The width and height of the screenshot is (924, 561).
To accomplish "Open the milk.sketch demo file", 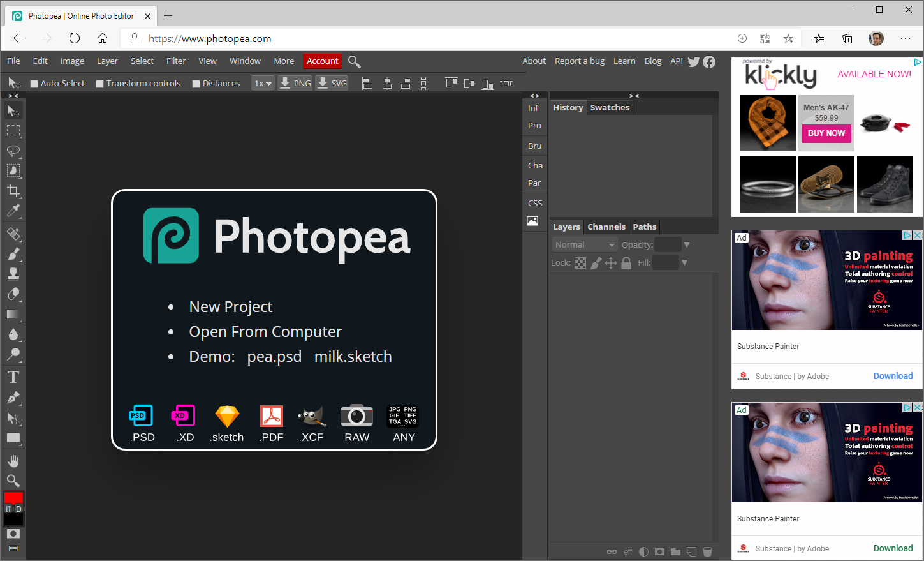I will pyautogui.click(x=353, y=357).
